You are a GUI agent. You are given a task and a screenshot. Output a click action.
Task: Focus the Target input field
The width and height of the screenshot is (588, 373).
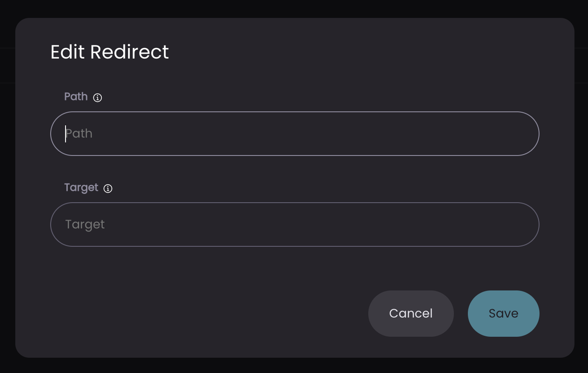(295, 224)
